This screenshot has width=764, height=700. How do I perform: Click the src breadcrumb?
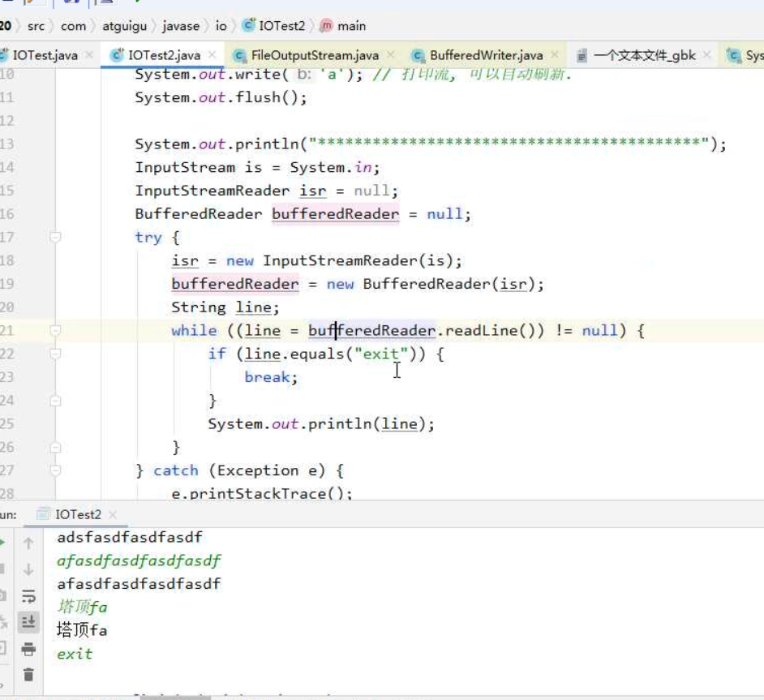point(36,26)
